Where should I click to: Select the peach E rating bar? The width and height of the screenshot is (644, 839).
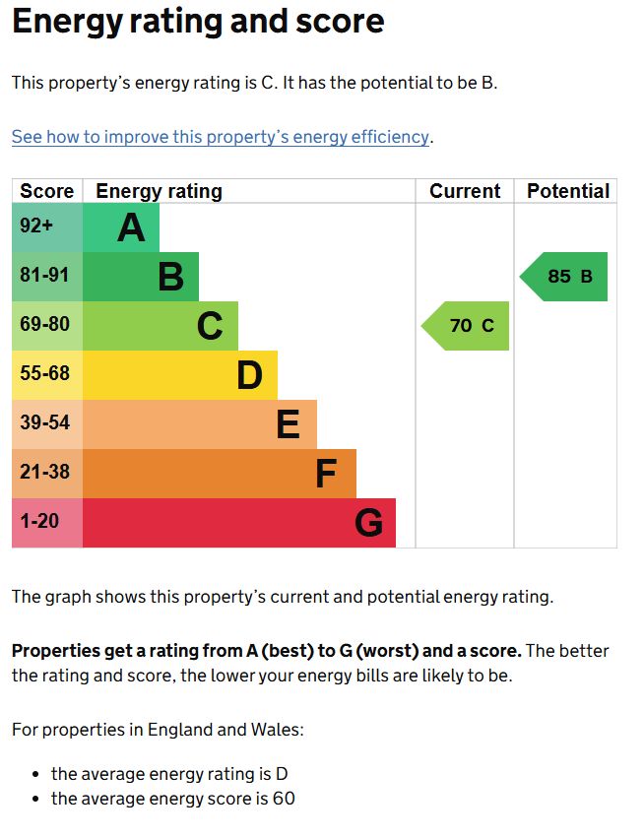click(200, 424)
